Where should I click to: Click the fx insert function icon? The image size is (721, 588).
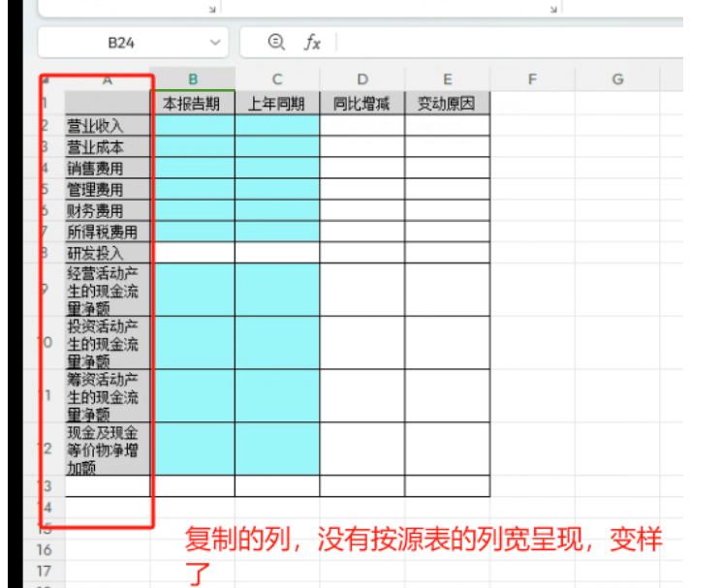click(x=312, y=43)
